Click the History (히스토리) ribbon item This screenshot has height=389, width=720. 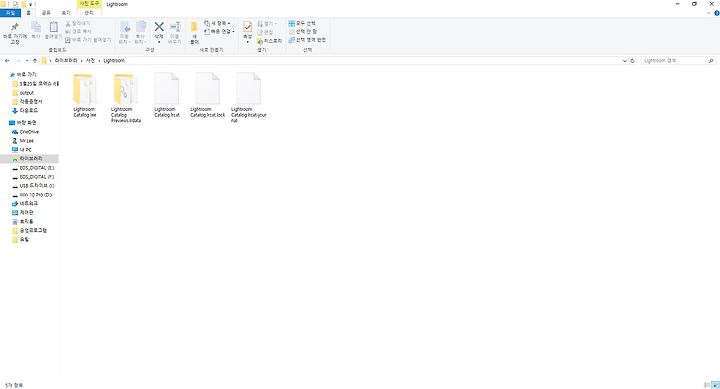point(270,41)
